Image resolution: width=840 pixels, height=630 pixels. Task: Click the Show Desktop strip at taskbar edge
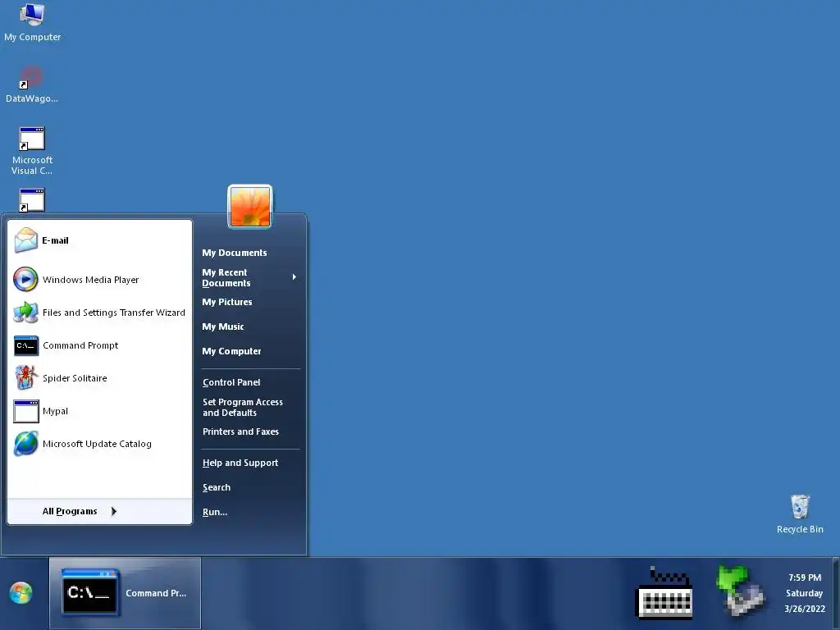(836, 594)
